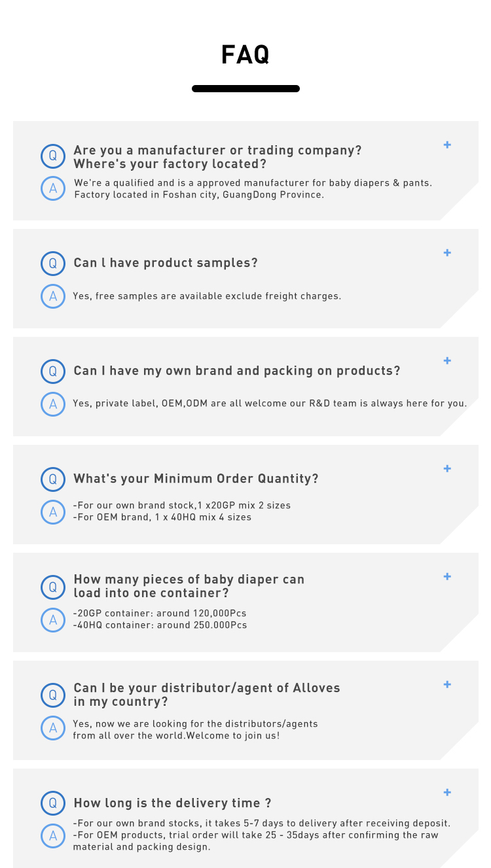Click plus icon beside product samples question

point(447,252)
